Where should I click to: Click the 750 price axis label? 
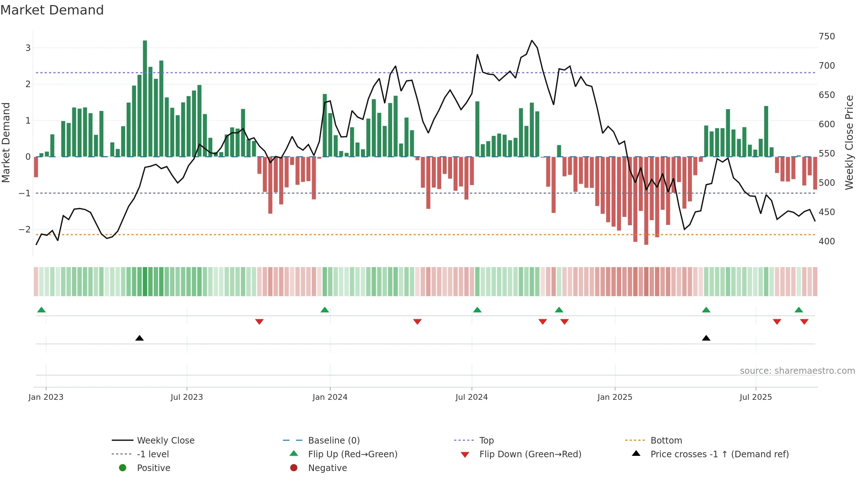[827, 37]
